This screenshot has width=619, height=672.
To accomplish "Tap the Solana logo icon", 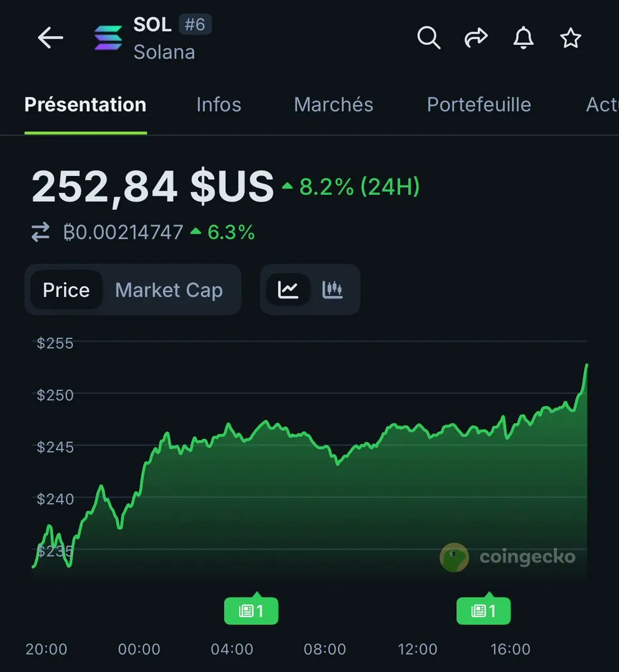I will click(108, 38).
